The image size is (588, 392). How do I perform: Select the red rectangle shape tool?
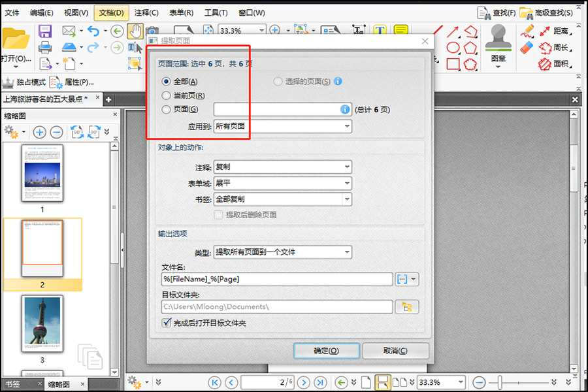click(x=453, y=64)
